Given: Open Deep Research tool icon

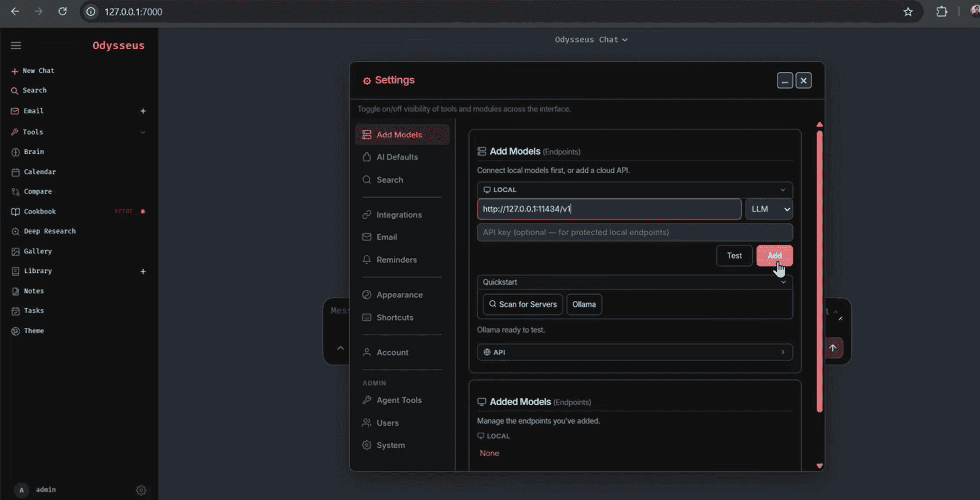Looking at the screenshot, I should tap(15, 231).
